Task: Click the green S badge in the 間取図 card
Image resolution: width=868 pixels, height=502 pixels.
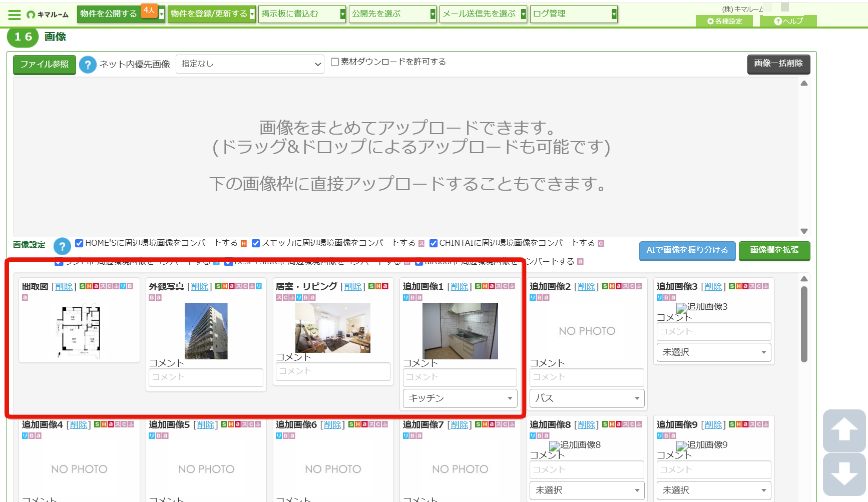Action: (x=83, y=286)
